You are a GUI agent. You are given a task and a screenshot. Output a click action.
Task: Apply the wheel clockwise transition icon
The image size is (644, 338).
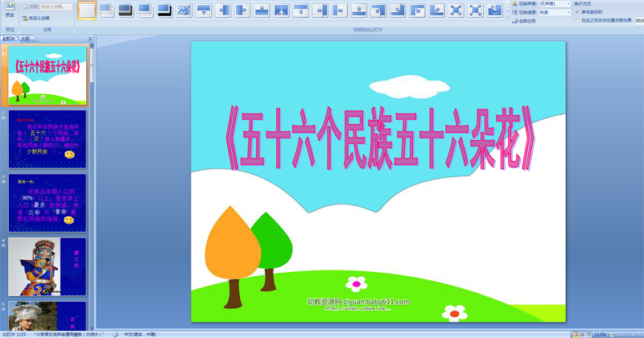[495, 10]
